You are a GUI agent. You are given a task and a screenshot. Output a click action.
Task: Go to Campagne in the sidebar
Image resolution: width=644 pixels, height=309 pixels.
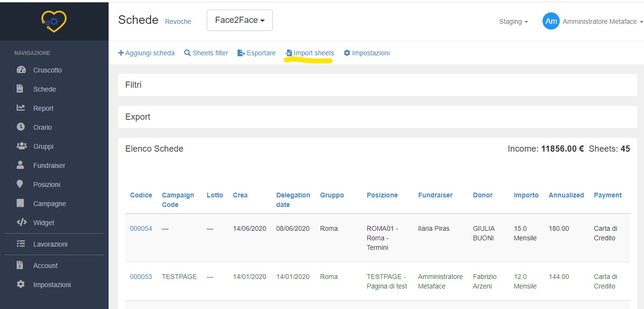(50, 204)
